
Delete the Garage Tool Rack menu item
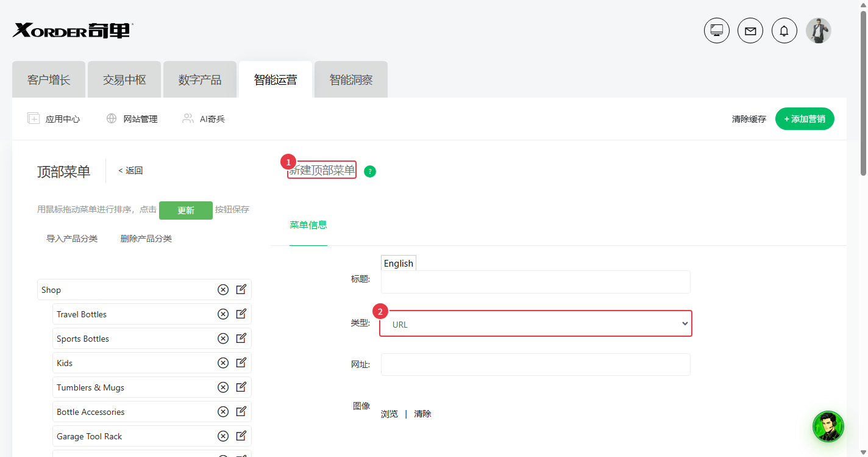[x=223, y=436]
